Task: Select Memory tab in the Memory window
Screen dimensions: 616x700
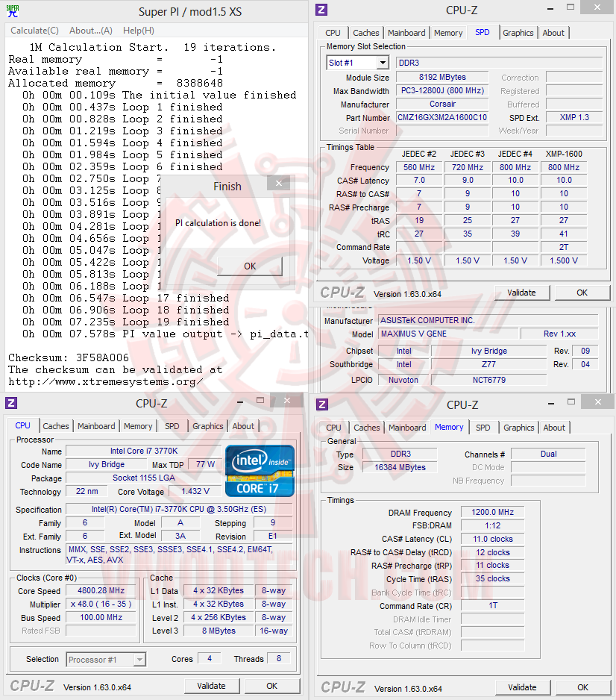Action: [449, 427]
